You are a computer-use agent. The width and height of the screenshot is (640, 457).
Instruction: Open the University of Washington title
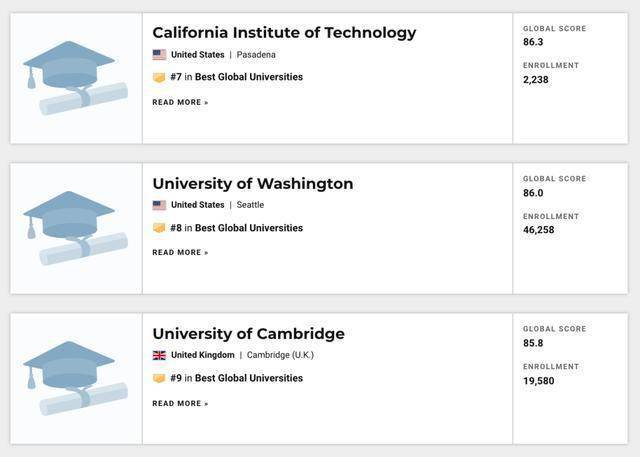coord(252,183)
